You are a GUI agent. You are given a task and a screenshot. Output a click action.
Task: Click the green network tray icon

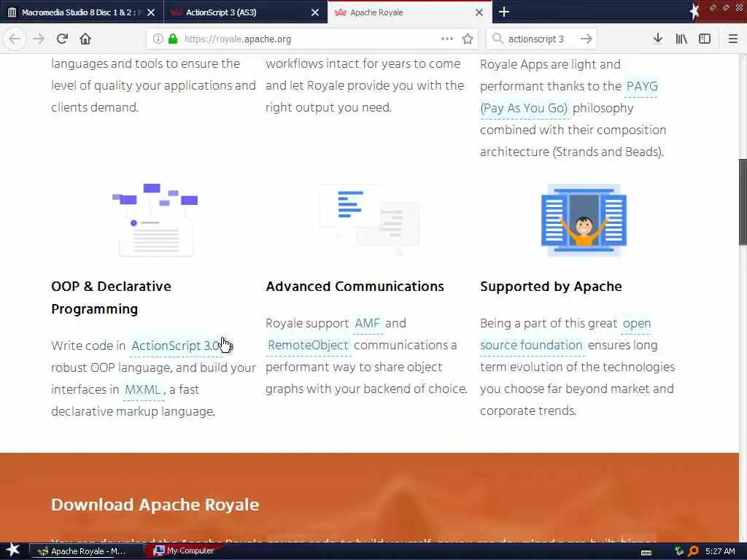coord(679,551)
